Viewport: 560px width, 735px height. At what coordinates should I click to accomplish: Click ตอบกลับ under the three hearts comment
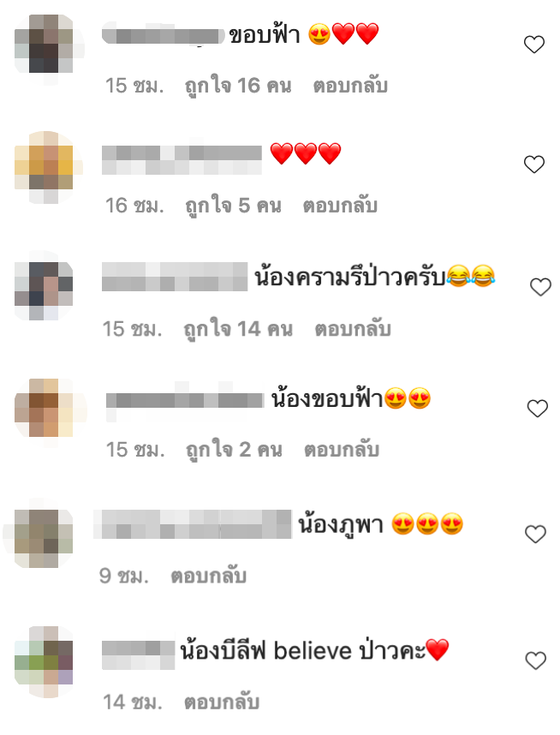pyautogui.click(x=340, y=206)
